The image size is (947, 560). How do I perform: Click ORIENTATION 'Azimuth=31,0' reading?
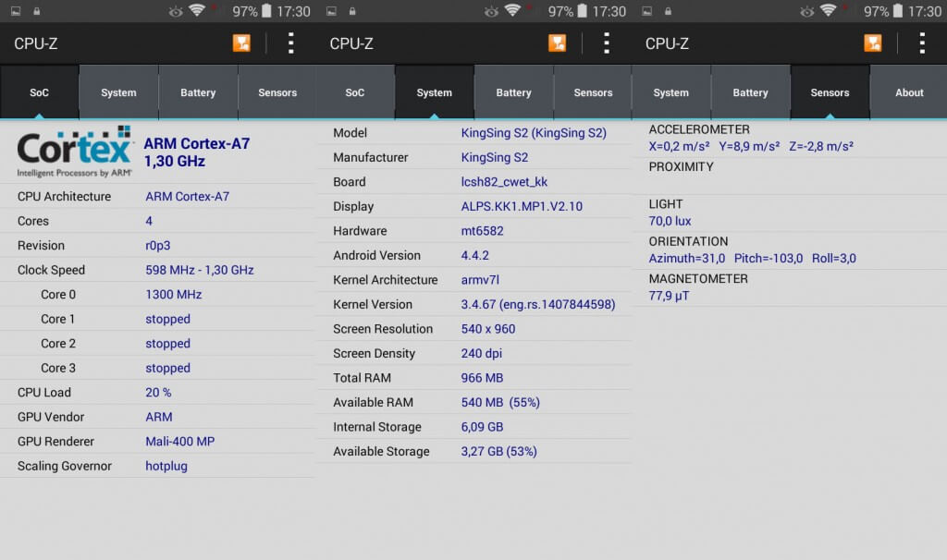pyautogui.click(x=687, y=258)
